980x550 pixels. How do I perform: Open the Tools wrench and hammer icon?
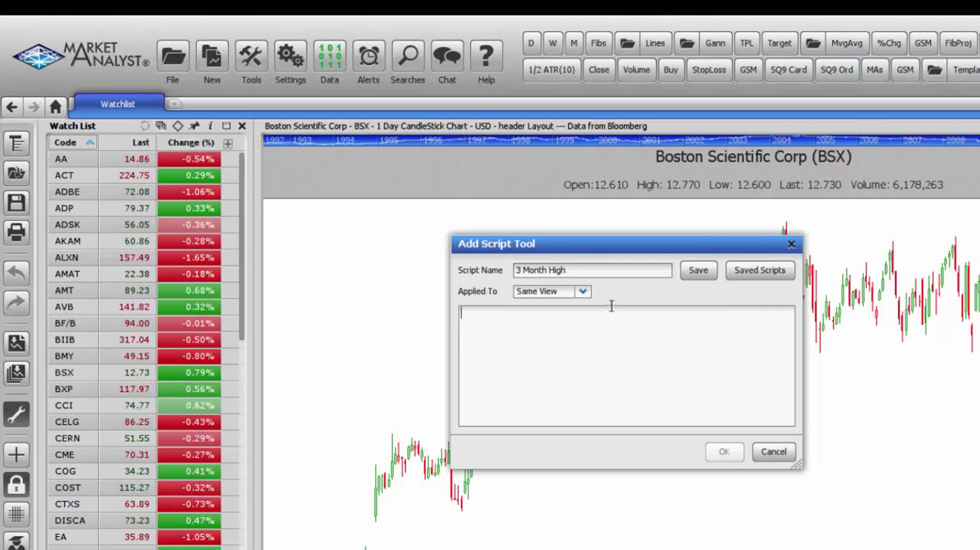point(251,56)
